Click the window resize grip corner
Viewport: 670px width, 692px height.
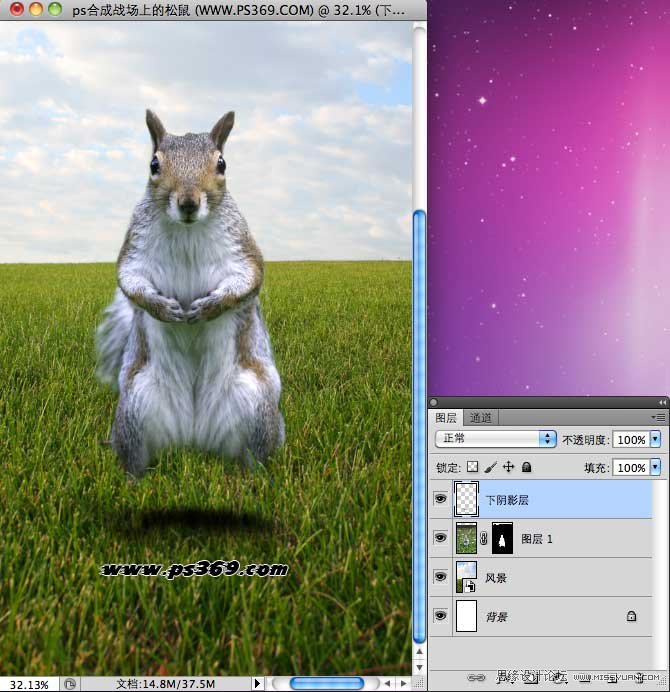pos(419,684)
